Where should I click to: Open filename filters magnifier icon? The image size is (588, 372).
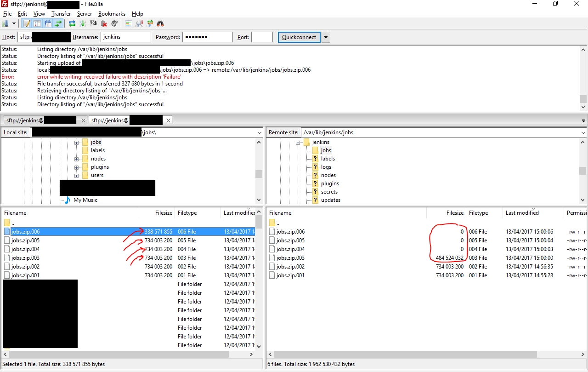pos(139,23)
